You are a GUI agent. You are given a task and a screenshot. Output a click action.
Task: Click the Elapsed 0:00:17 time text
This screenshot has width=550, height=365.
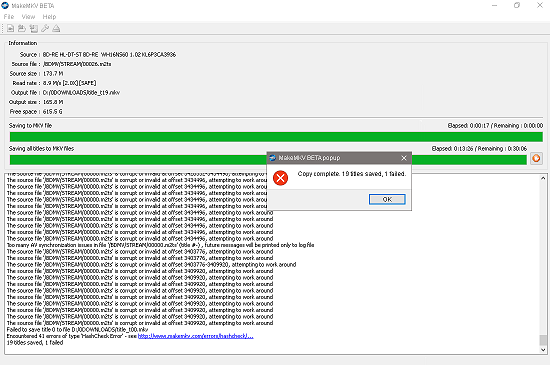point(468,126)
